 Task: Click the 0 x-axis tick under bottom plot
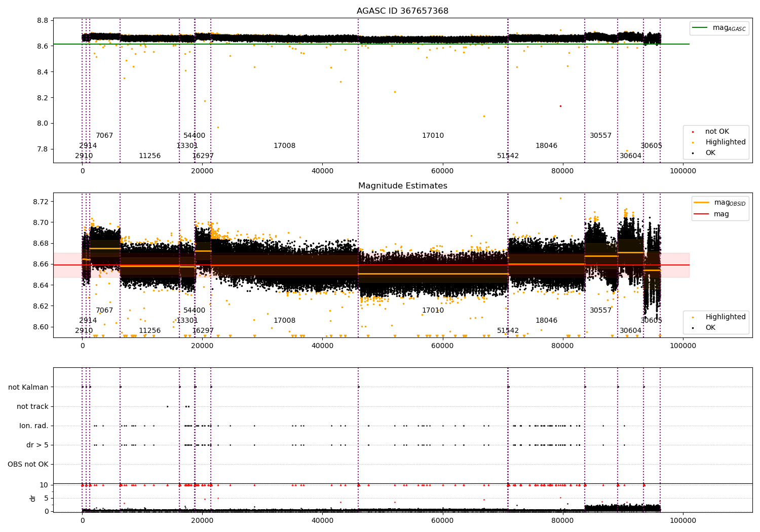[x=82, y=520]
